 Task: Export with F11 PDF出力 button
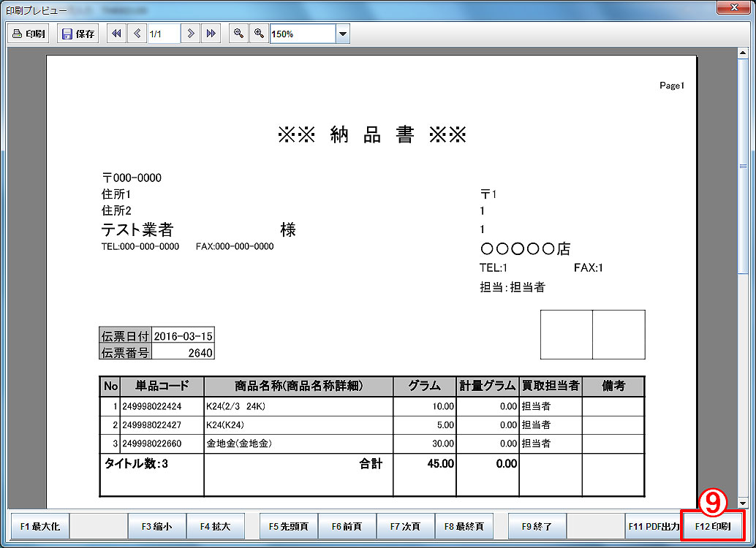click(x=653, y=526)
